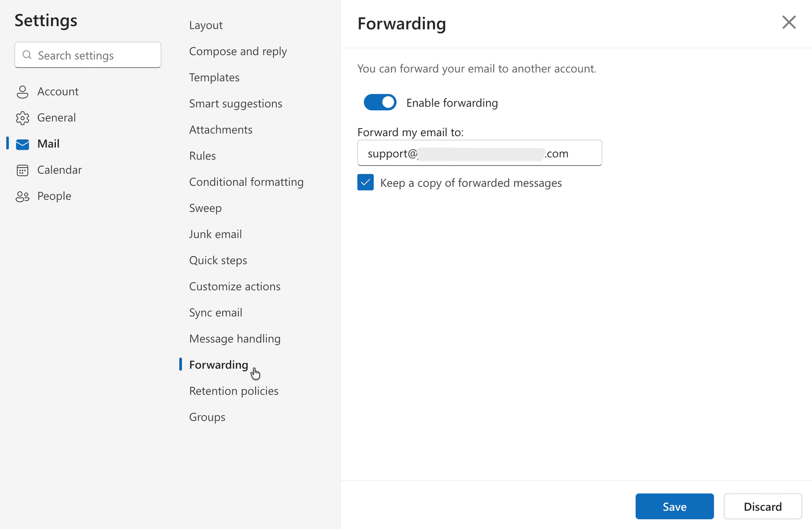The height and width of the screenshot is (529, 812).
Task: Open the Quick steps settings
Action: 218,260
